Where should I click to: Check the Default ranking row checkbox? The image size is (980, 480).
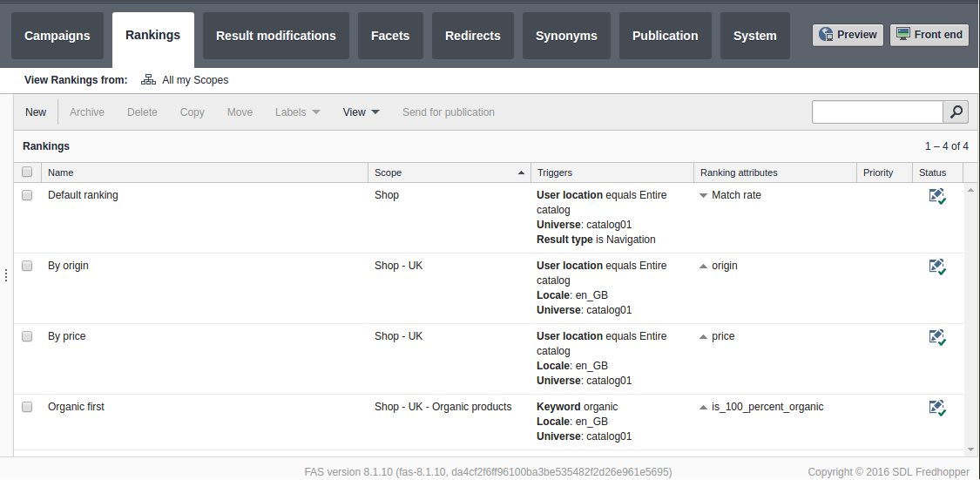click(x=27, y=195)
